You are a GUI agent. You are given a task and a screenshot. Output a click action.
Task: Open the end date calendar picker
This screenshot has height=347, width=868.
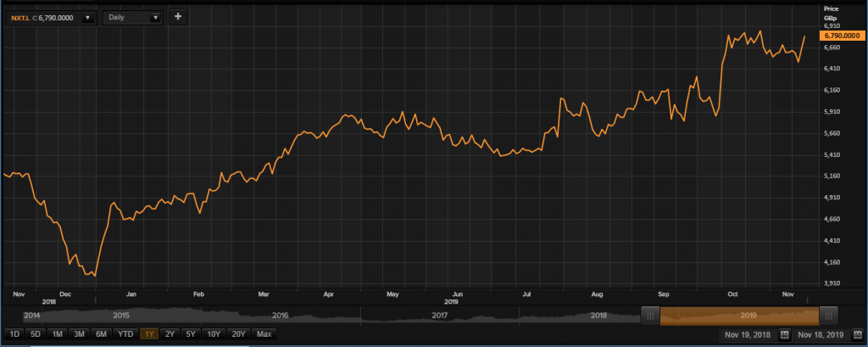[x=858, y=335]
